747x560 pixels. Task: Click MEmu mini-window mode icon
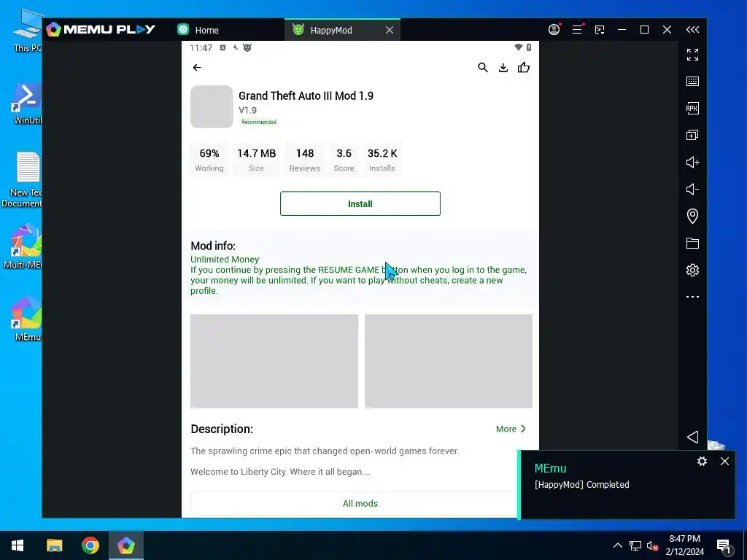point(600,29)
